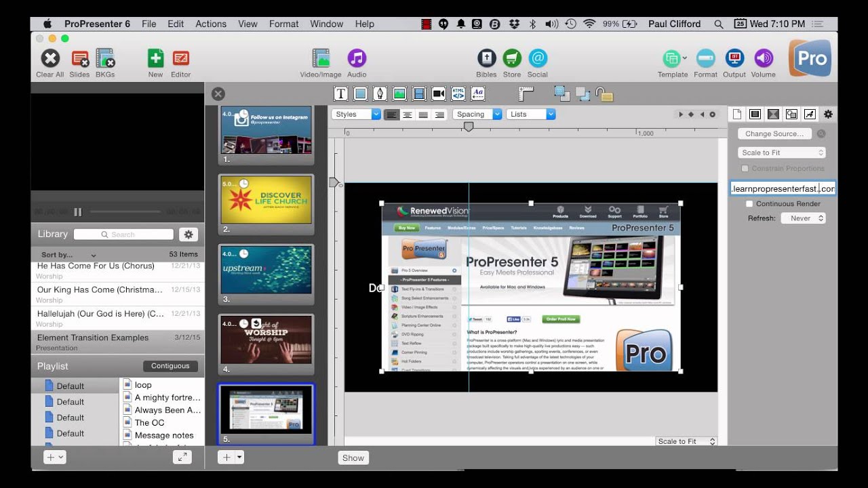The height and width of the screenshot is (488, 868).
Task: Enable Continuous Render checkbox
Action: (x=749, y=203)
